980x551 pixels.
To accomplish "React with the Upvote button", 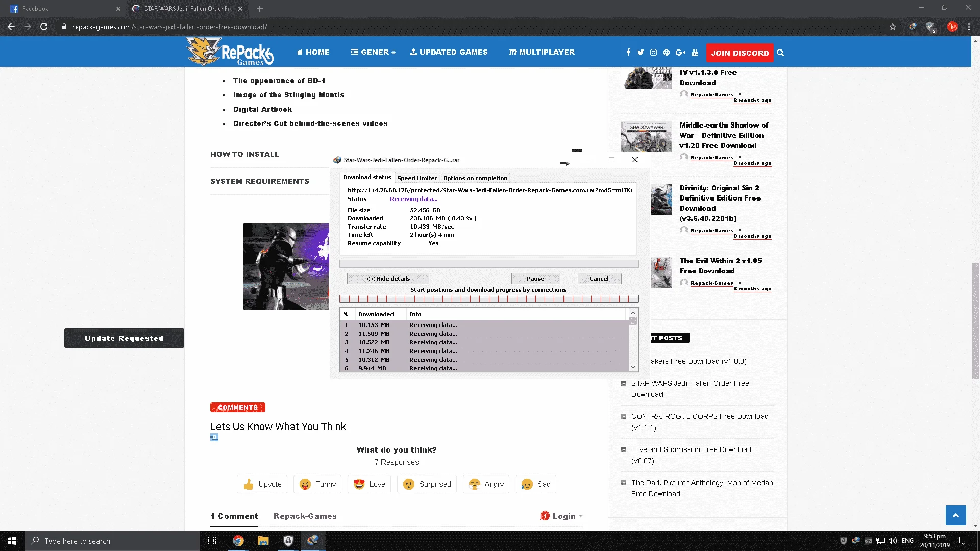I will [262, 484].
